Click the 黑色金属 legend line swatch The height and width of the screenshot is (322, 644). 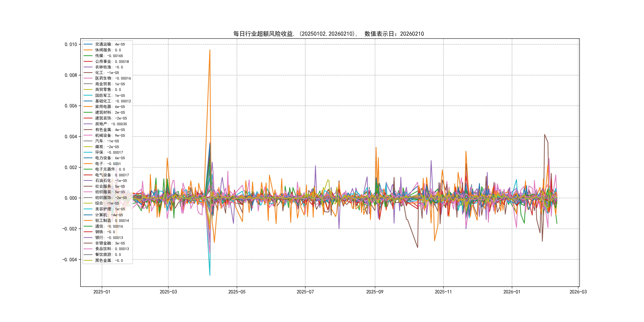click(x=88, y=261)
